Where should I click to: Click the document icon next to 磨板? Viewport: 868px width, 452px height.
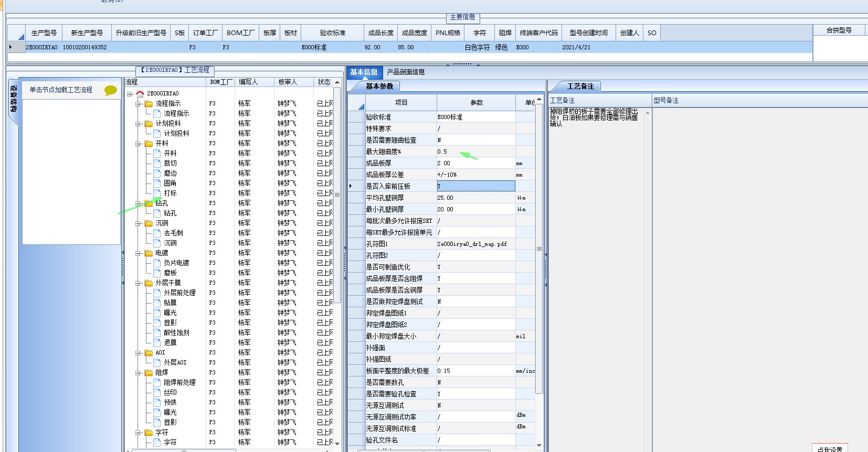157,273
